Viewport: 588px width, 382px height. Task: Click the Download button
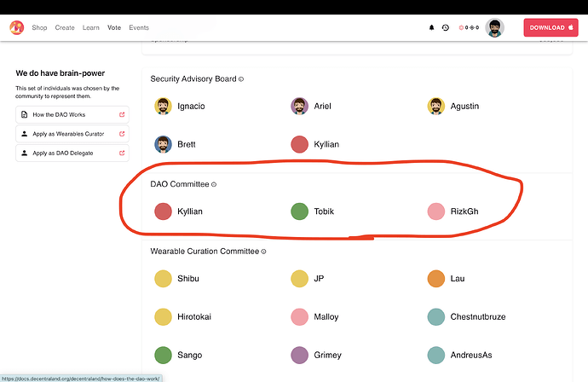[551, 27]
